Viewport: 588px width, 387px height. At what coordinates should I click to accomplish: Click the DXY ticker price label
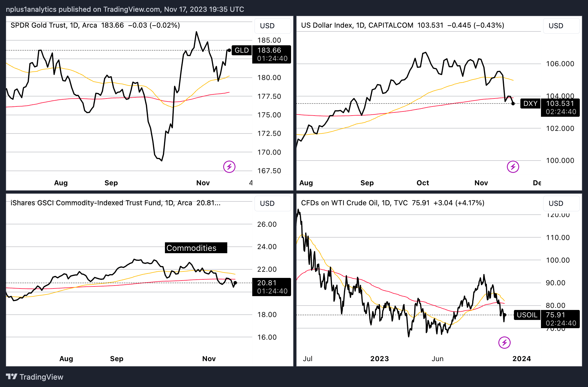click(530, 104)
